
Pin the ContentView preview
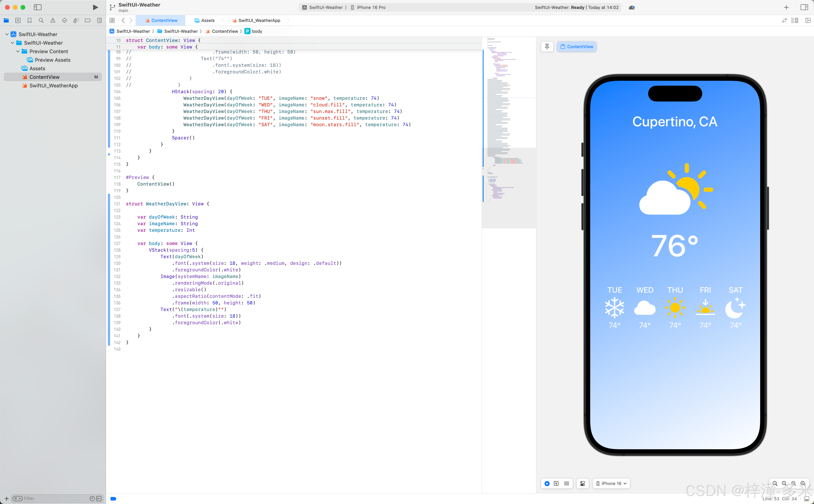point(547,47)
